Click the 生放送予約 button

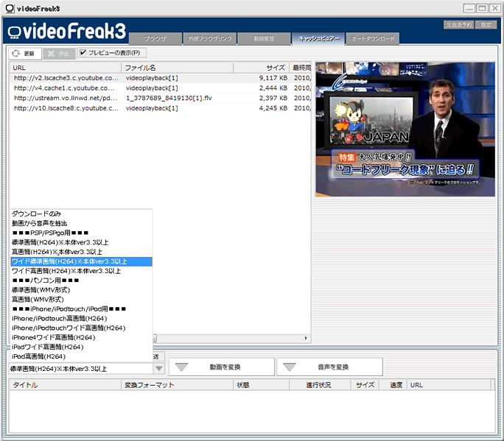(x=458, y=24)
